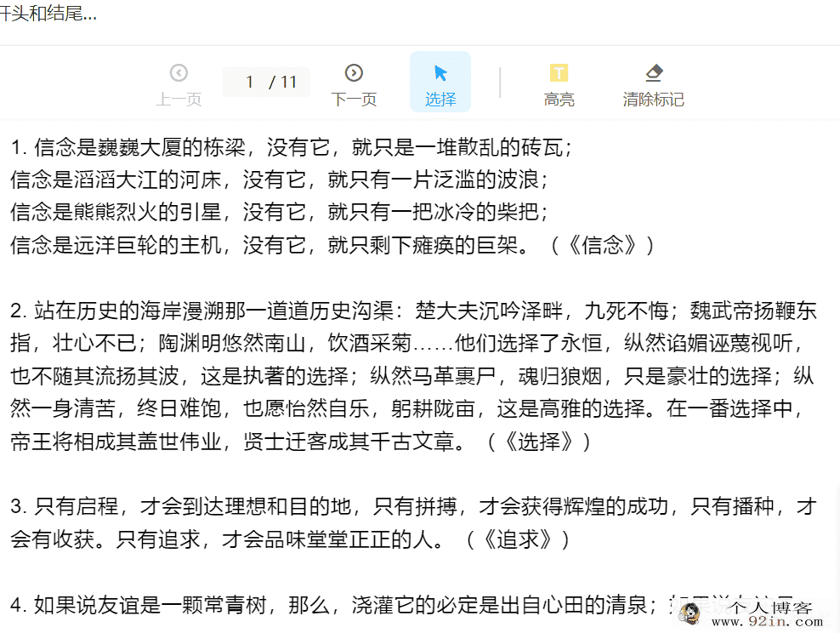Click the source citation （《追求》）
The width and height of the screenshot is (840, 633).
(x=518, y=539)
